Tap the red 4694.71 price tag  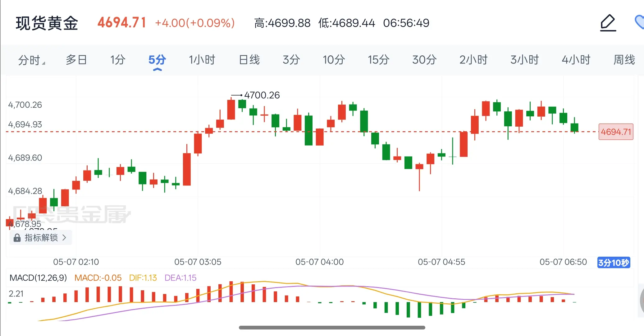pos(616,132)
